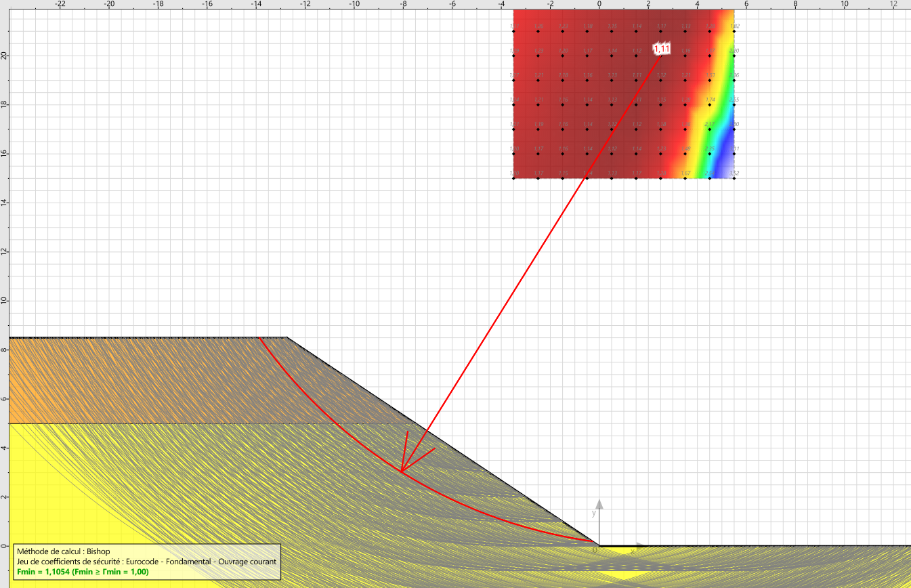Select the grid value 2,17
The image size is (911, 588).
711,124
